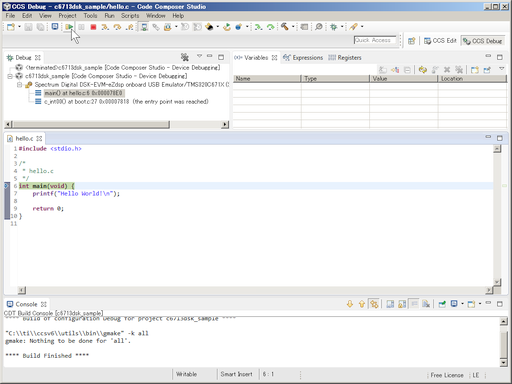The image size is (512, 384).
Task: Toggle the gears button in Console toolbar
Action: tap(374, 304)
